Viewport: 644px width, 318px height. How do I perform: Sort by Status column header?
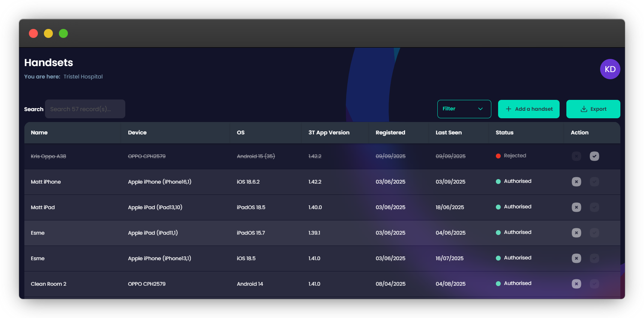tap(504, 133)
